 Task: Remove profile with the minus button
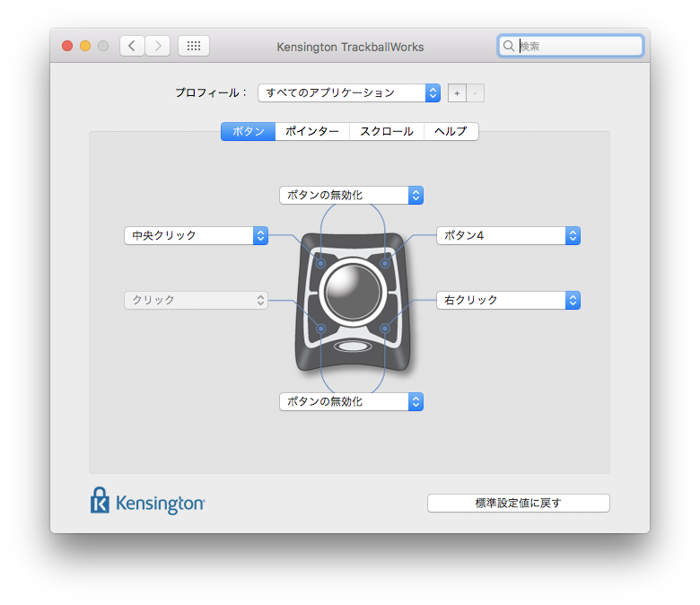tap(475, 93)
